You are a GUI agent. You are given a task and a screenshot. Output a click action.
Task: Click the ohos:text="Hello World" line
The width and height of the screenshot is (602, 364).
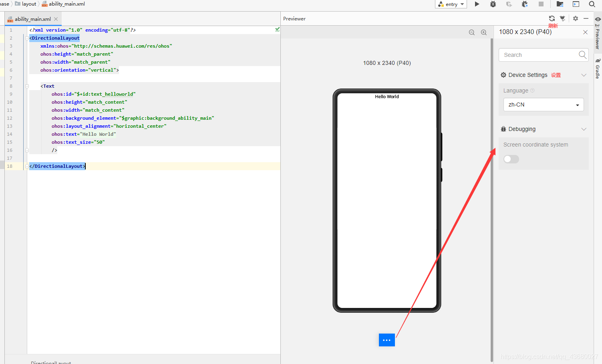pyautogui.click(x=84, y=134)
